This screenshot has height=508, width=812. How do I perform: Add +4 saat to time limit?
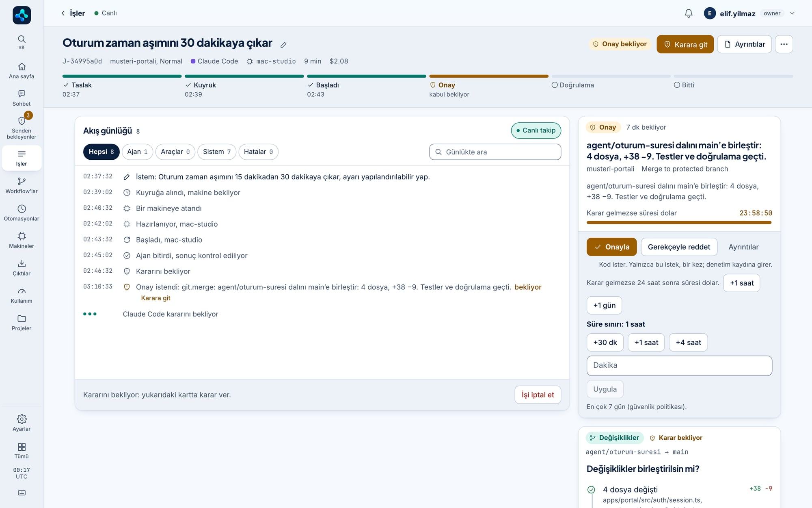pyautogui.click(x=688, y=343)
